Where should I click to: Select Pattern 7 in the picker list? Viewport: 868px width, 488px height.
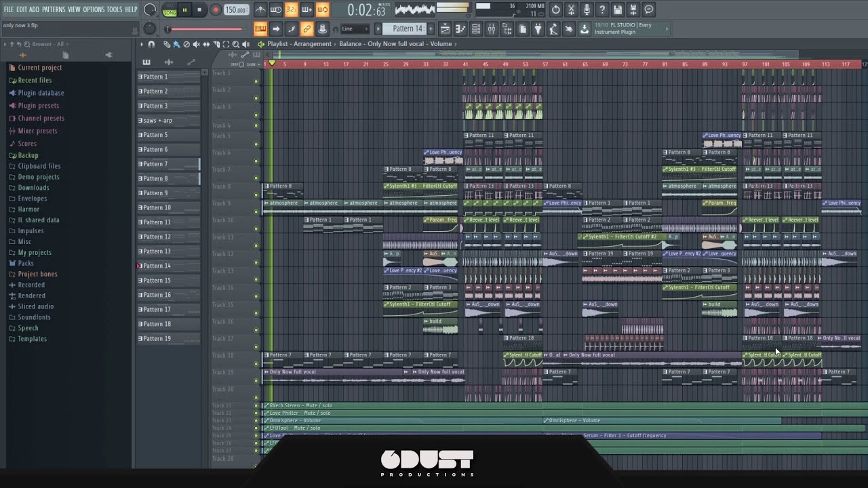168,164
